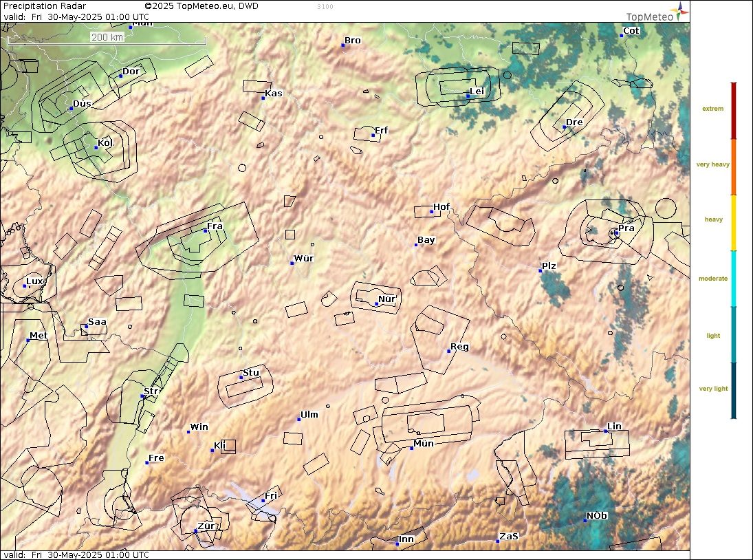The width and height of the screenshot is (753, 560).
Task: Click the 'Dre' city label
Action: click(x=574, y=122)
